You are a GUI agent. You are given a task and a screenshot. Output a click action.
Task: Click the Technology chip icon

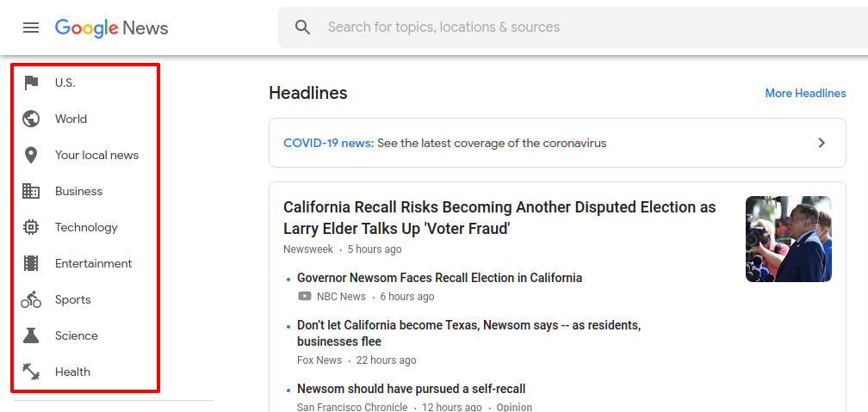(x=31, y=227)
